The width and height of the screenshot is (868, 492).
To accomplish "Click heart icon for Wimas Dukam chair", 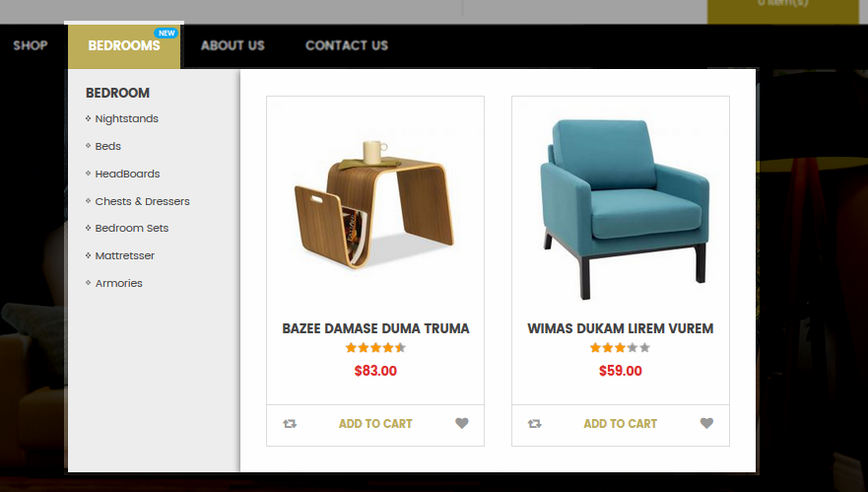I will (706, 423).
